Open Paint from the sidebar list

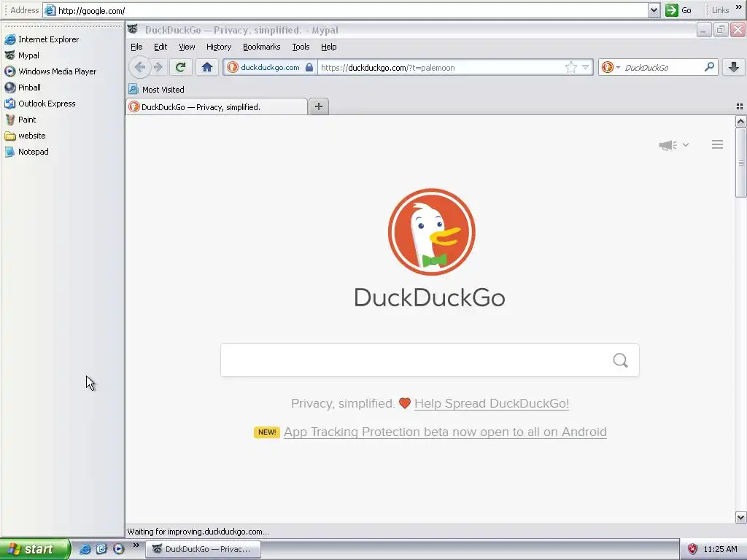point(20,120)
